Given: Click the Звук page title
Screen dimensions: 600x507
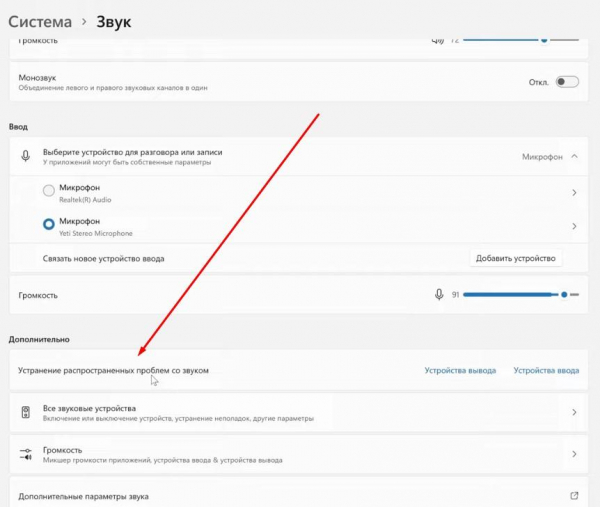Looking at the screenshot, I should 114,22.
